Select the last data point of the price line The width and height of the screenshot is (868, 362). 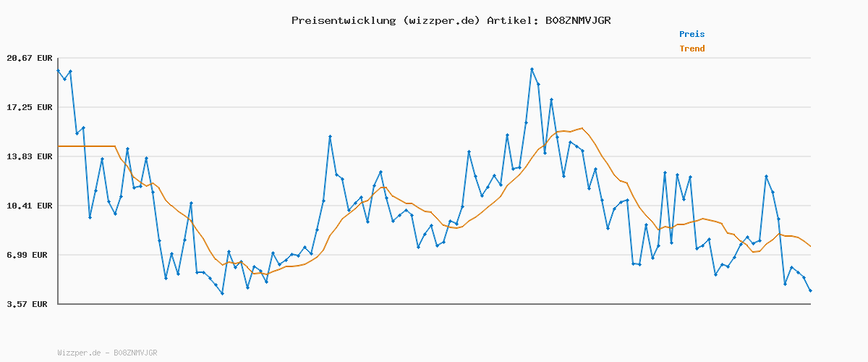(x=810, y=290)
